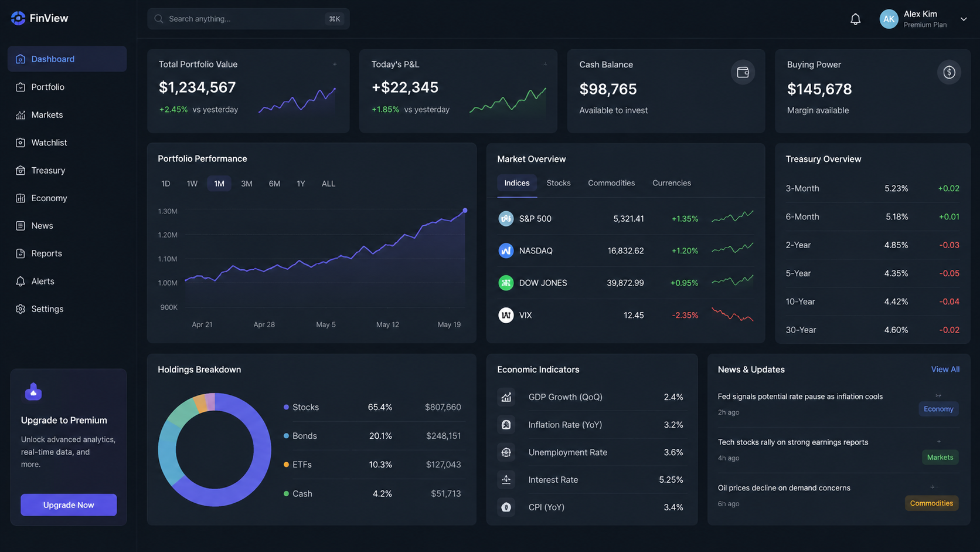Click the Commodities news tag
The height and width of the screenshot is (552, 980).
point(931,503)
